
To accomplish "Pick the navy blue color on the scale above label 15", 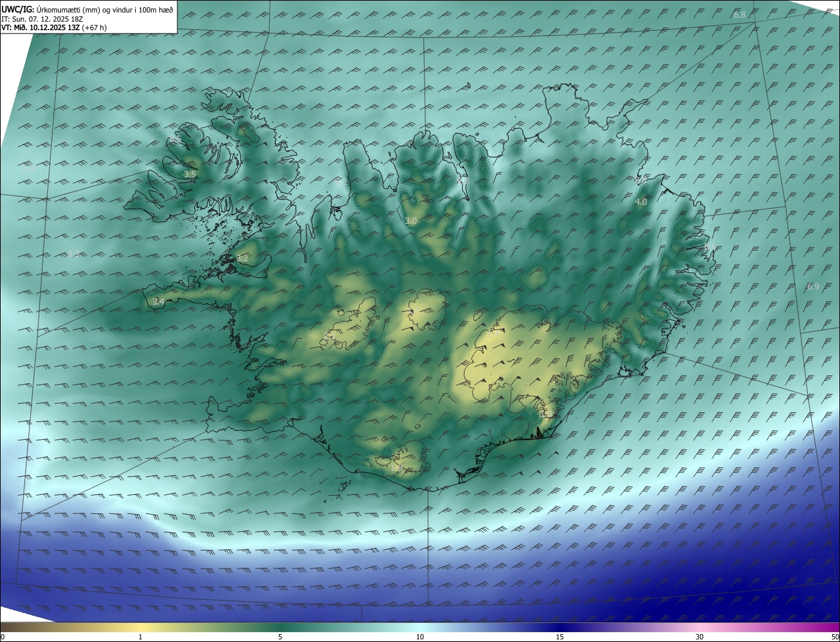I will pyautogui.click(x=560, y=627).
